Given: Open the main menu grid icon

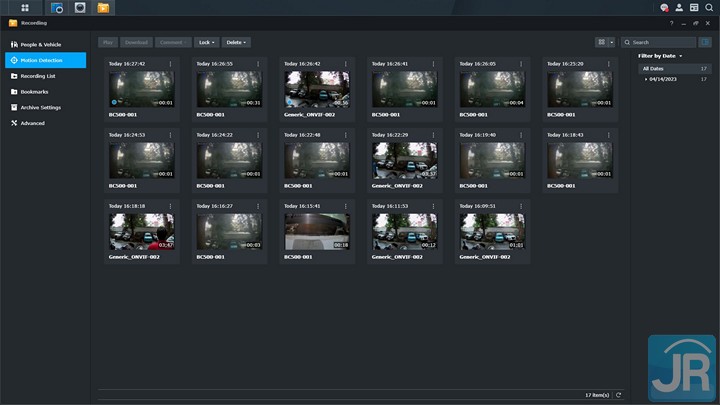Looking at the screenshot, I should click(25, 8).
